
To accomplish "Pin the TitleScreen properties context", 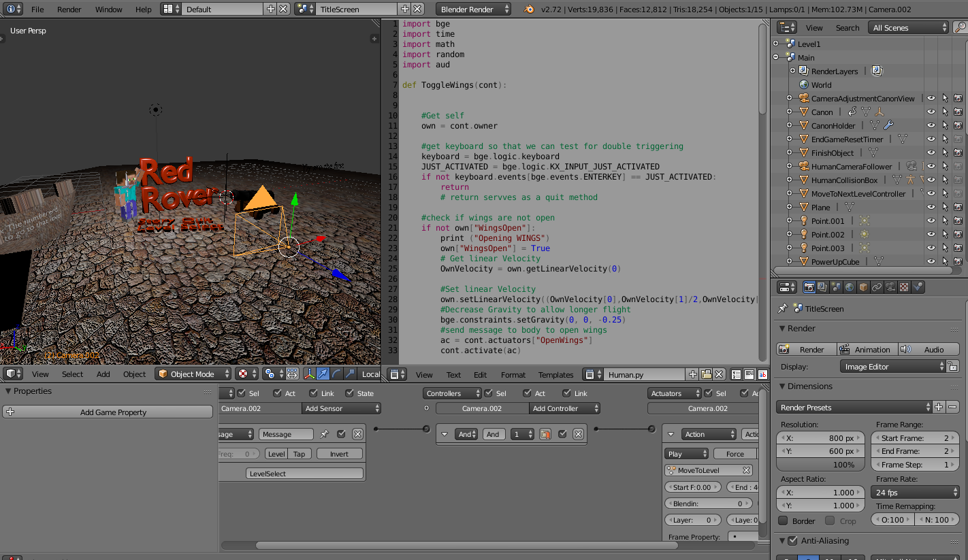I will 783,308.
